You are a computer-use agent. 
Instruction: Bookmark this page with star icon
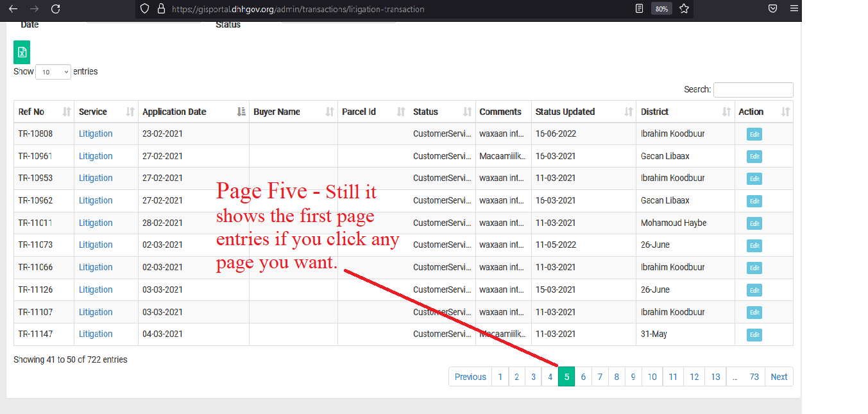[684, 9]
